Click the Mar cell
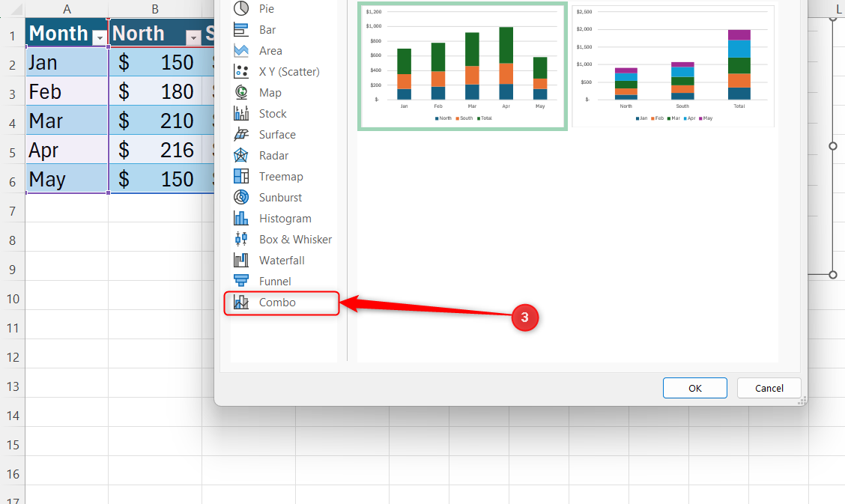 point(67,120)
